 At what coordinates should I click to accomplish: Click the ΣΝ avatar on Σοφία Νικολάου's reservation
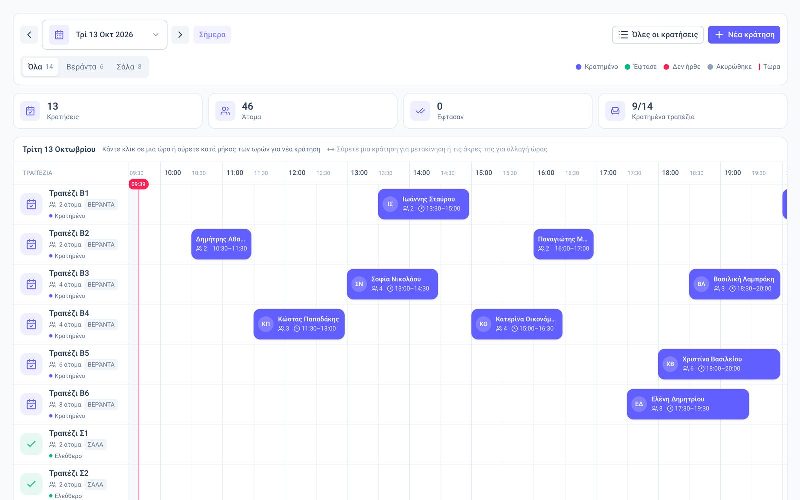click(359, 284)
